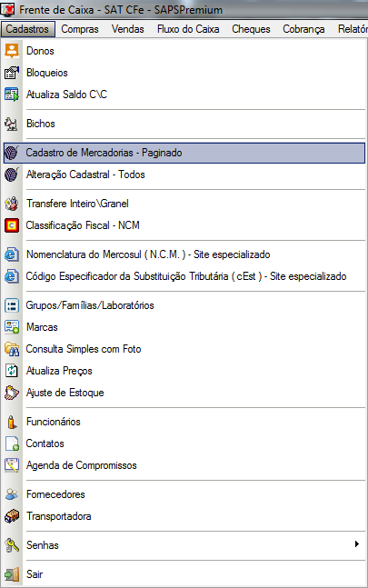
Task: Open the Compras menu
Action: (x=80, y=29)
